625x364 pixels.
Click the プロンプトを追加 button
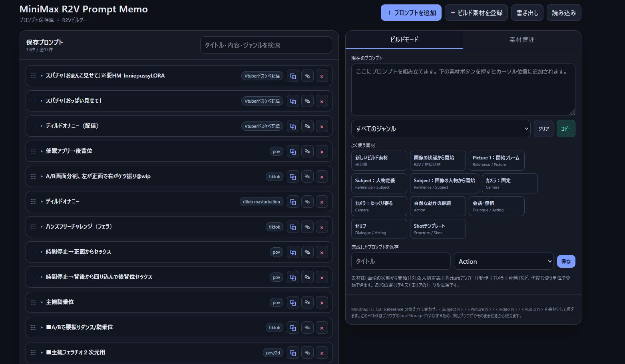(x=411, y=13)
